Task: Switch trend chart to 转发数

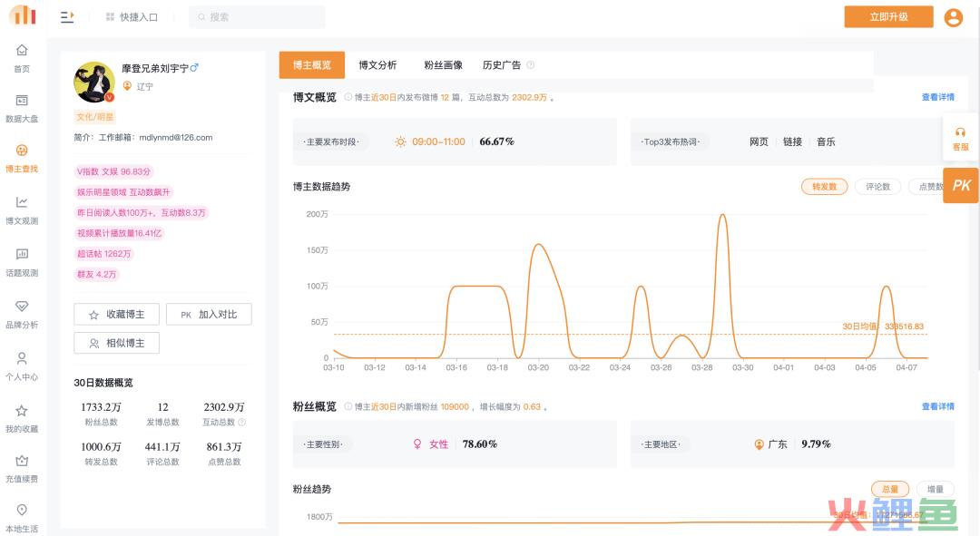Action: point(824,187)
